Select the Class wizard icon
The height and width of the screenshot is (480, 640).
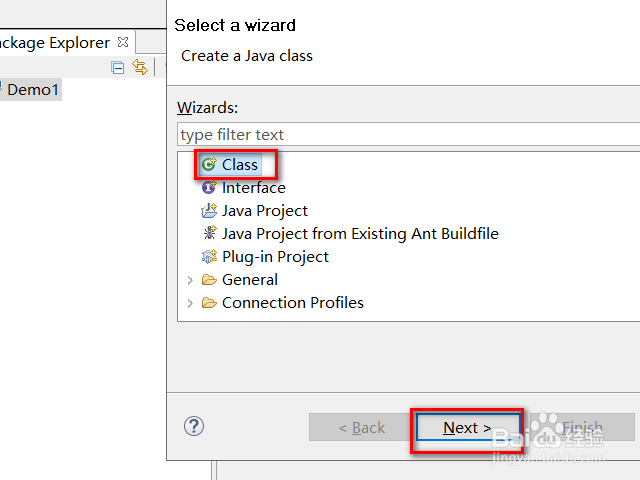pos(209,165)
